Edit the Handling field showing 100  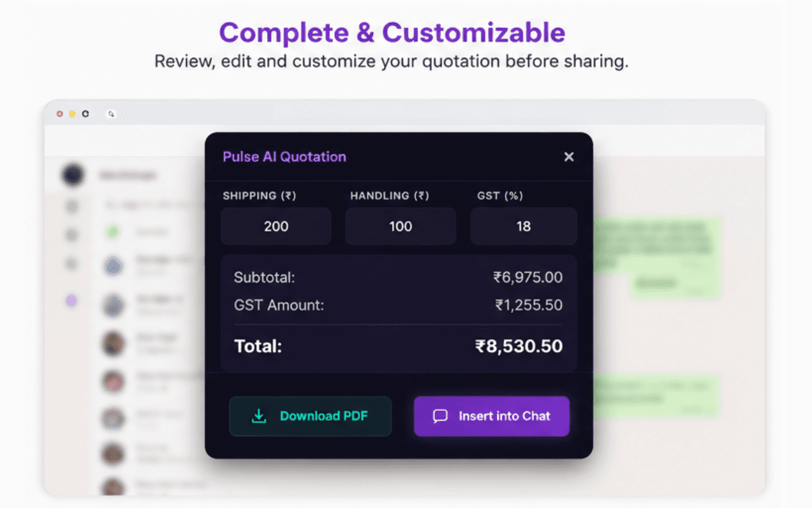(400, 226)
